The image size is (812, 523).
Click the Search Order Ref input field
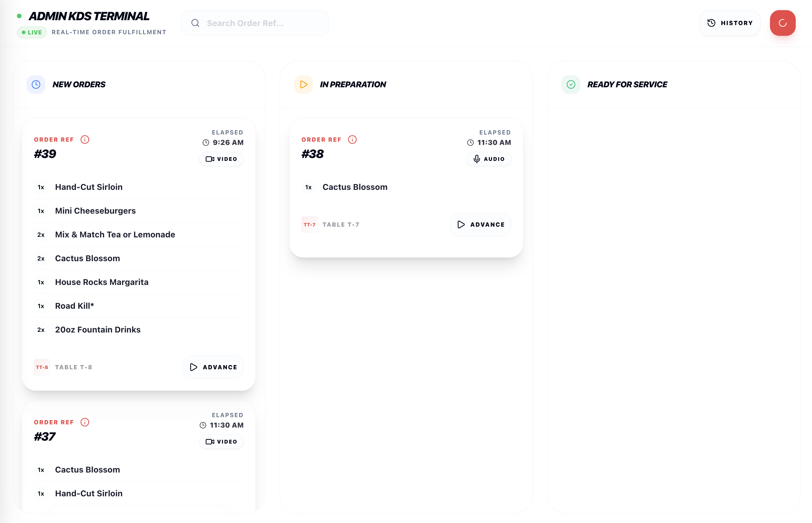(x=262, y=23)
